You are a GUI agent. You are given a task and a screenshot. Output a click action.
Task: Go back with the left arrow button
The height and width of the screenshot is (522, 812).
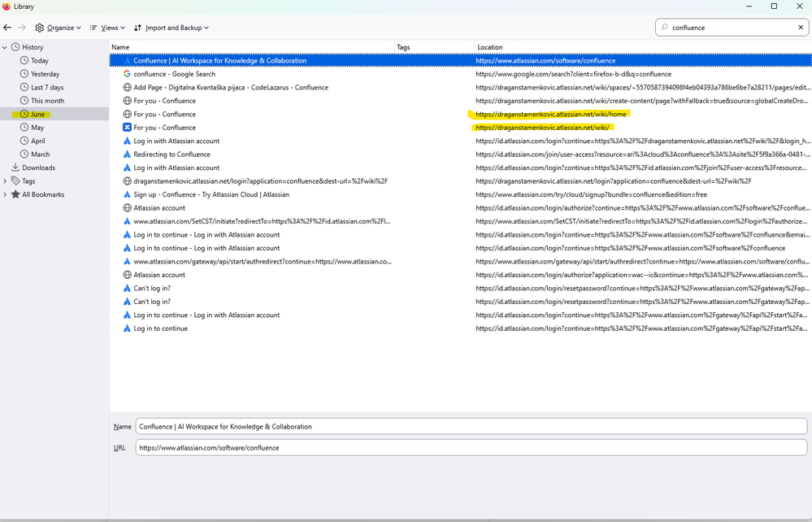(x=7, y=28)
